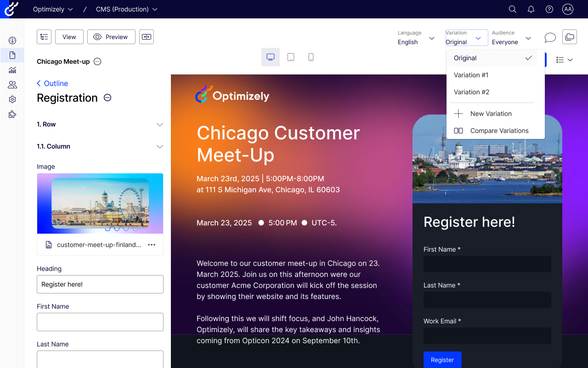Open the Language English dropdown
This screenshot has height=368, width=588.
coord(416,38)
